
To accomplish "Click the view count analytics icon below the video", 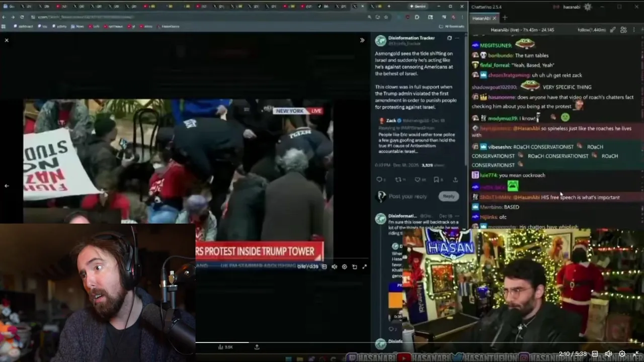I will pos(225,347).
